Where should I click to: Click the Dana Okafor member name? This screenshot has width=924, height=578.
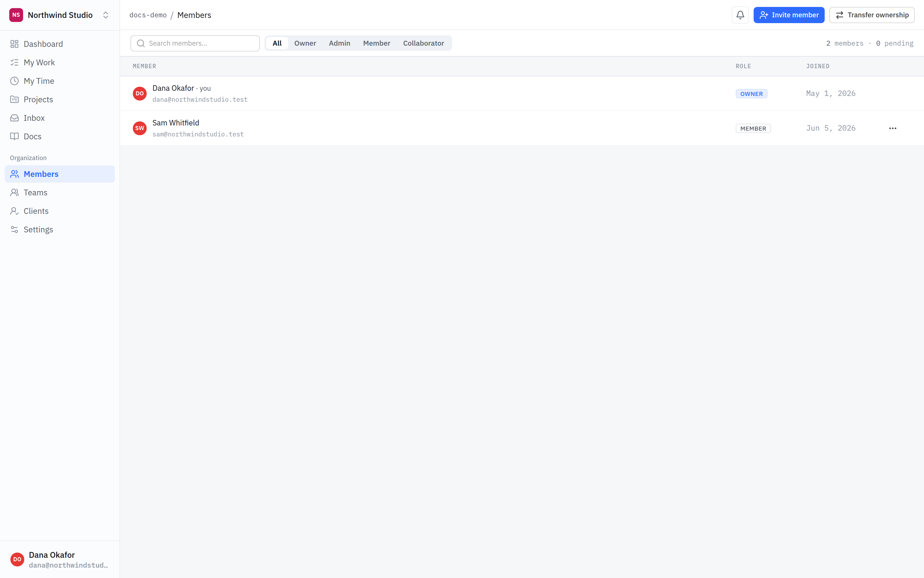[173, 88]
